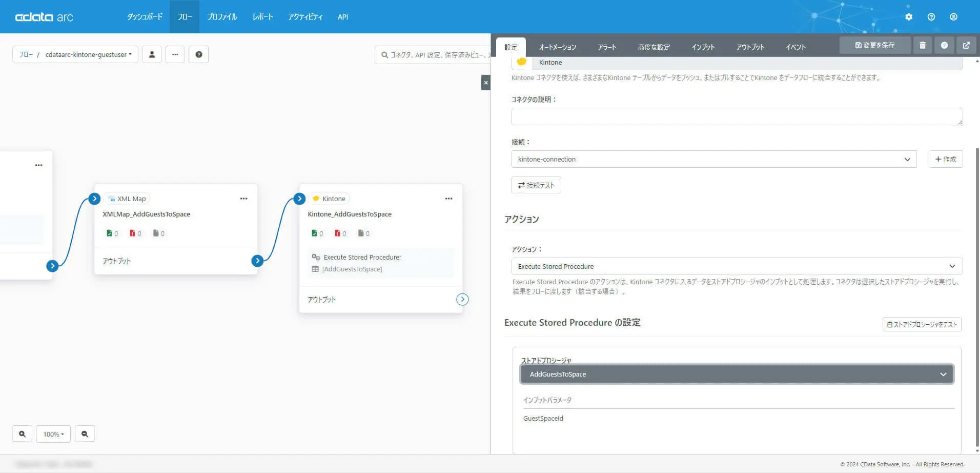980x473 pixels.
Task: Click the 接続テスト button
Action: [x=536, y=185]
